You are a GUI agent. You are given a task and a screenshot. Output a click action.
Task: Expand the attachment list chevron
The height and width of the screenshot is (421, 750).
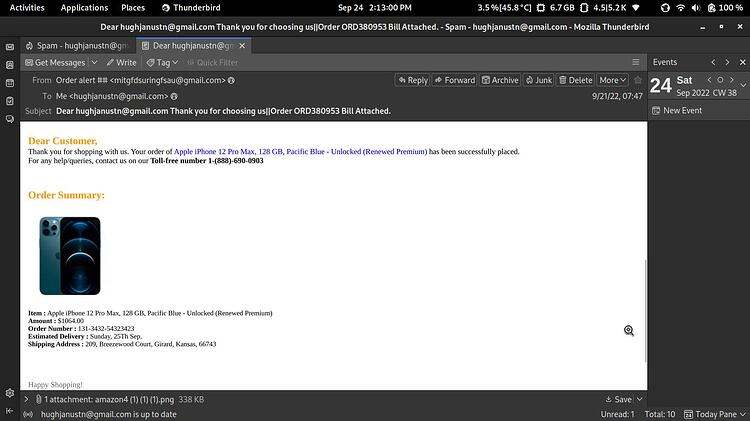point(26,399)
